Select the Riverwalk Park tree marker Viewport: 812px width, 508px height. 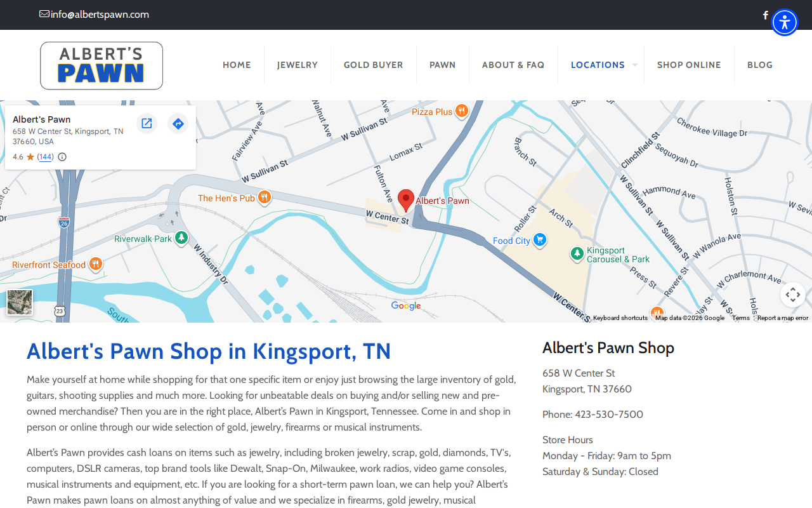(x=181, y=238)
